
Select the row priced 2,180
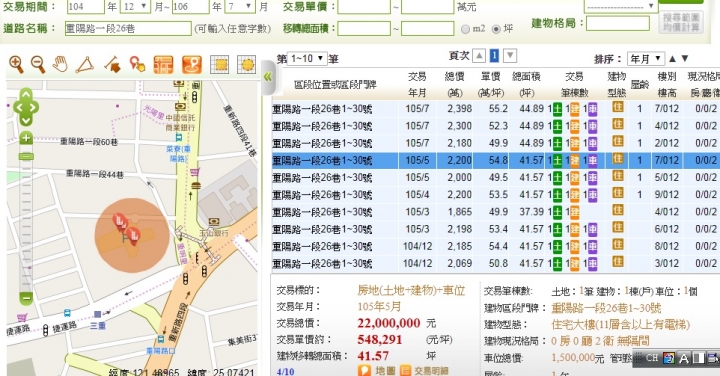click(x=496, y=143)
